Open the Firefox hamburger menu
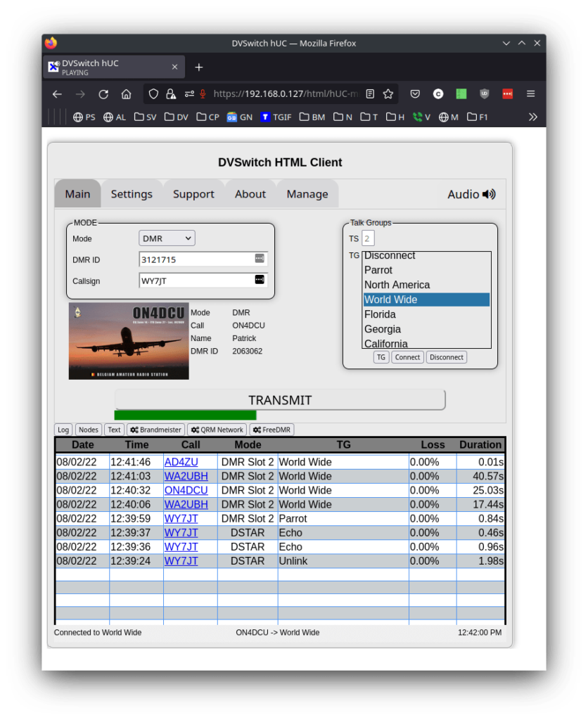 (x=530, y=94)
